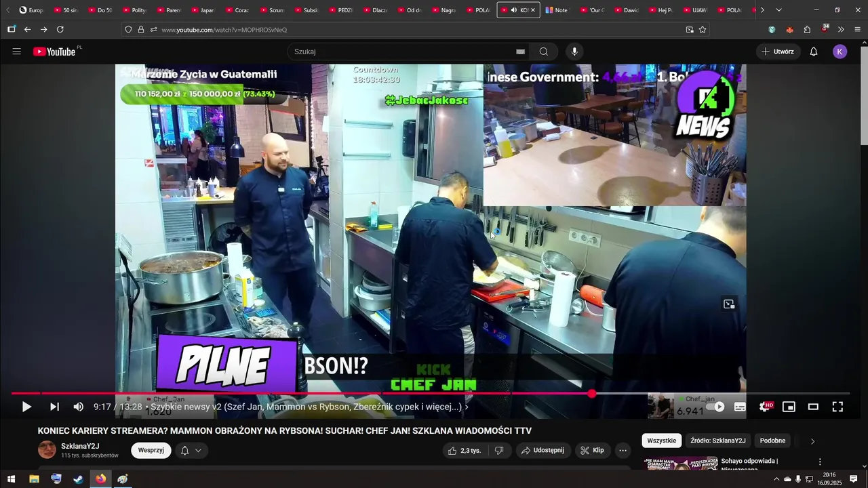Open the YouTube guide hamburger menu

pos(17,52)
